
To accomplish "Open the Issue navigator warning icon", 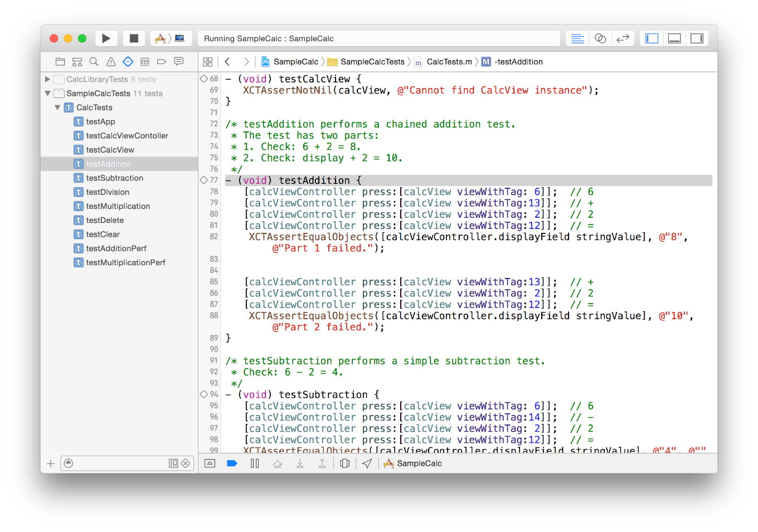I will point(111,62).
